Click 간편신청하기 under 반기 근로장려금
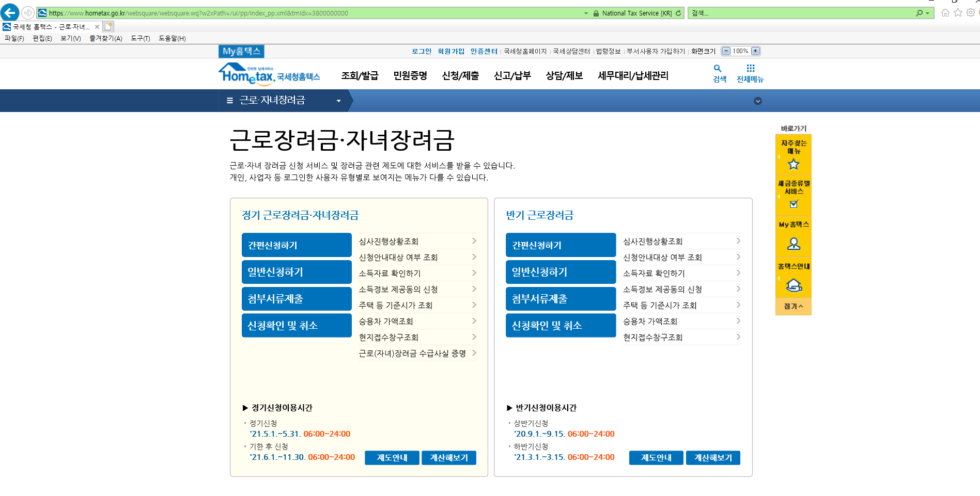Image resolution: width=980 pixels, height=496 pixels. pos(561,245)
